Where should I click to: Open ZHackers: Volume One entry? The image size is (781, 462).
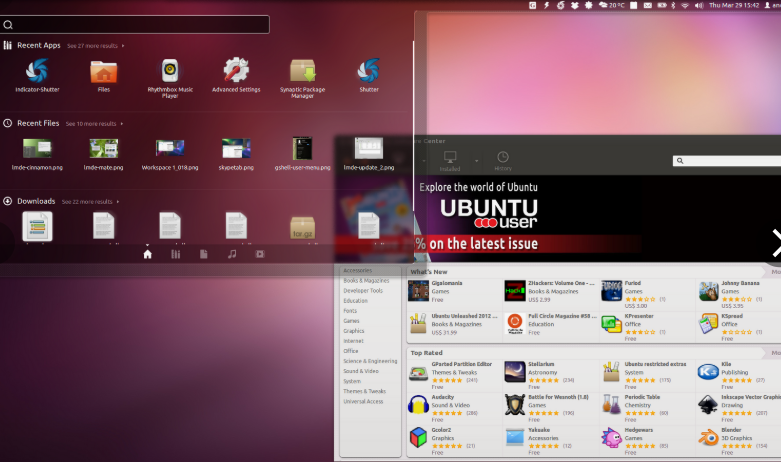(550, 291)
